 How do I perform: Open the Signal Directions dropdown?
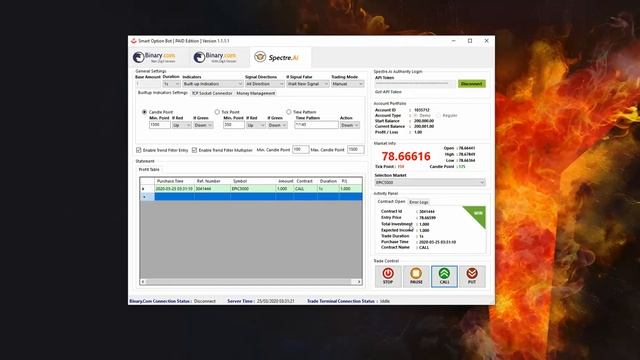point(264,84)
